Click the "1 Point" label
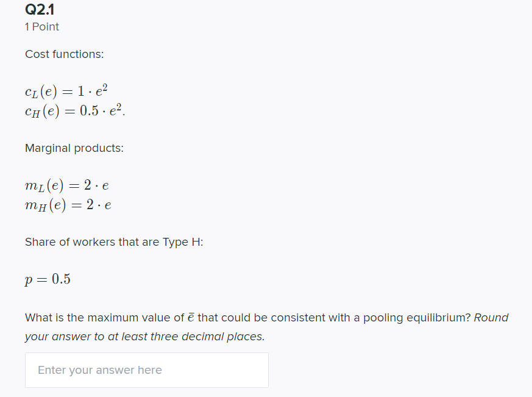 coord(41,26)
